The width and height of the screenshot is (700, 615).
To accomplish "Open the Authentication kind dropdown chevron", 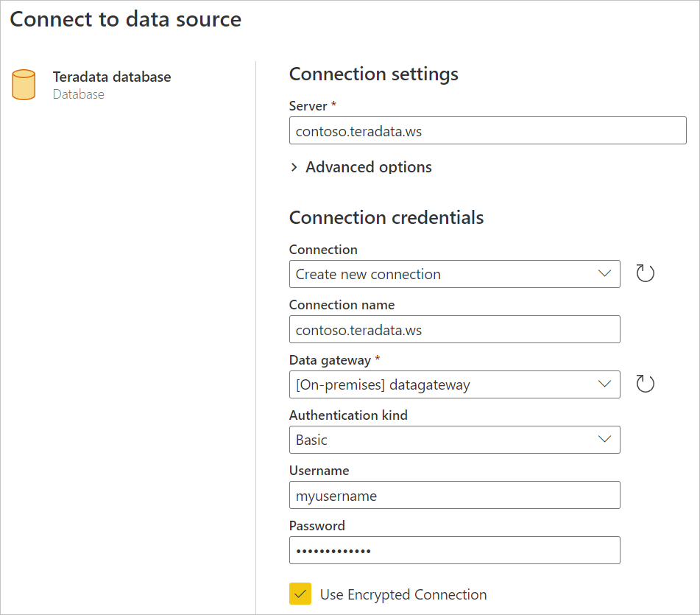I will (604, 439).
